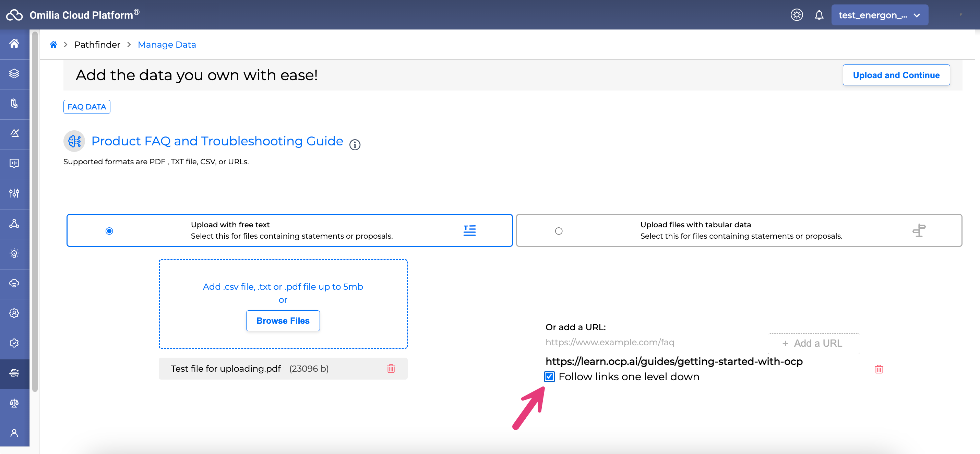Open the help wheel icon in header
Viewport: 980px width, 454px height.
pos(797,15)
